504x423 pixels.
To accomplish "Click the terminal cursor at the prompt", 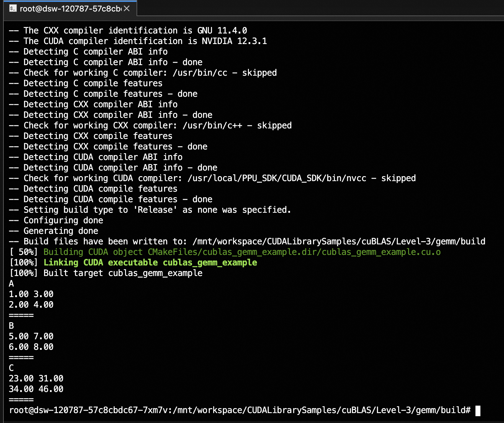I will pyautogui.click(x=478, y=411).
